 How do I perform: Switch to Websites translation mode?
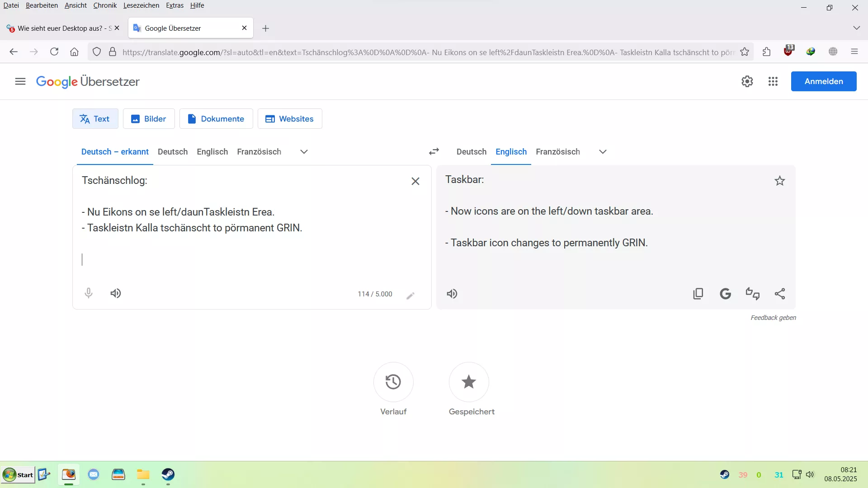pyautogui.click(x=290, y=119)
